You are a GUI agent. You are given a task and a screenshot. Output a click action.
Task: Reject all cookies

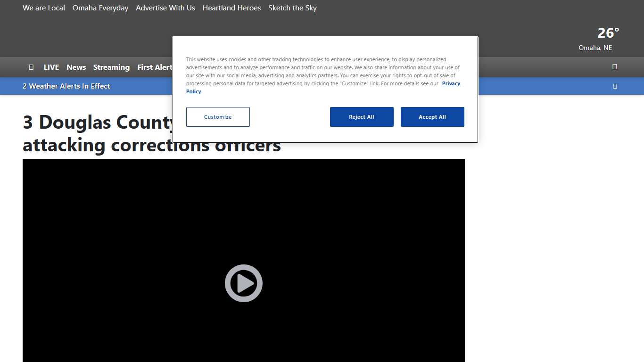coord(361,117)
